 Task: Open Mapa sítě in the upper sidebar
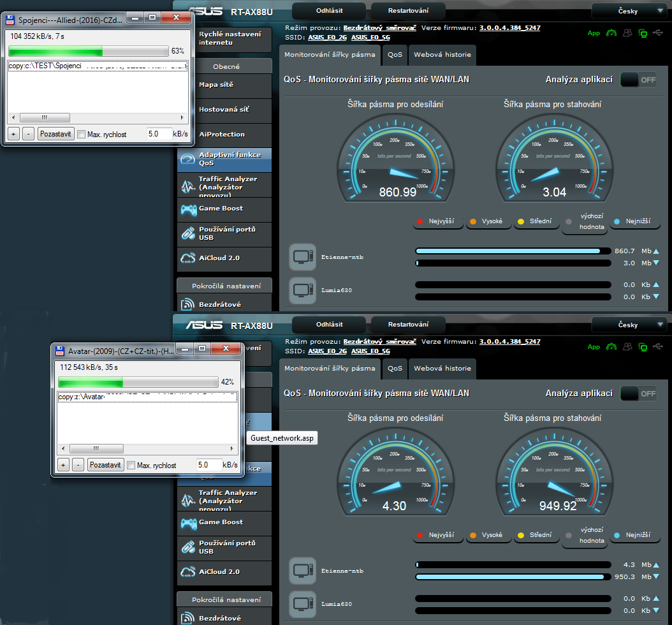[216, 85]
